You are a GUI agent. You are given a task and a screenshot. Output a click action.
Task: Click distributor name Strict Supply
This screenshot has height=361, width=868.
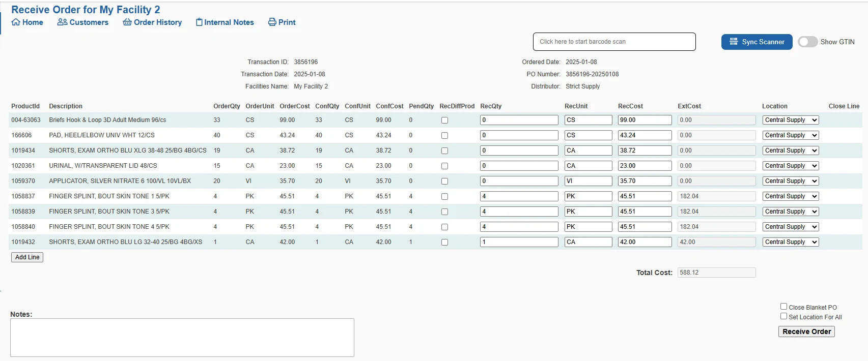click(583, 86)
